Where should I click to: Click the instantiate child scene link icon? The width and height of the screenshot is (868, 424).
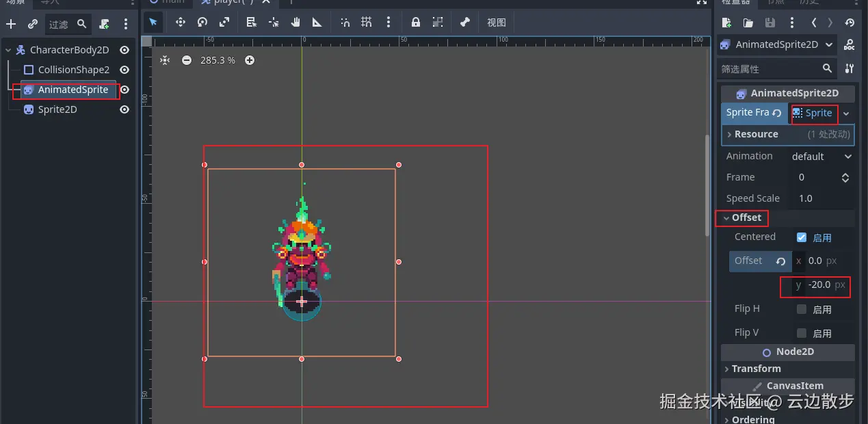click(33, 24)
